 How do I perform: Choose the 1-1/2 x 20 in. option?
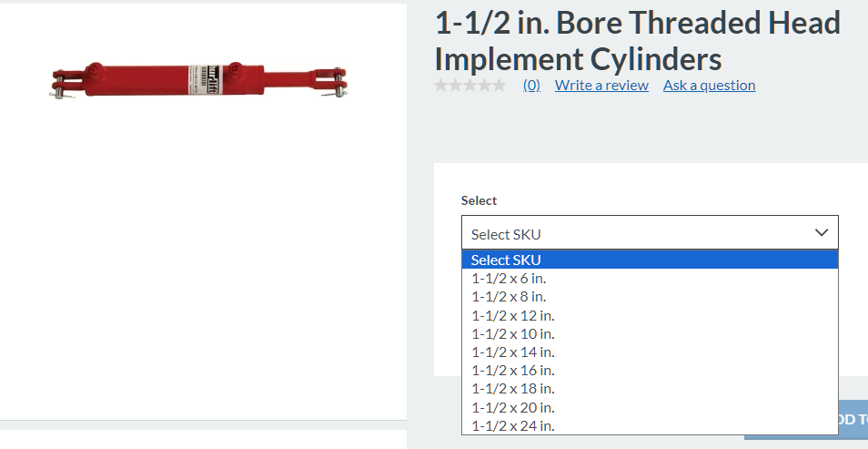click(512, 407)
